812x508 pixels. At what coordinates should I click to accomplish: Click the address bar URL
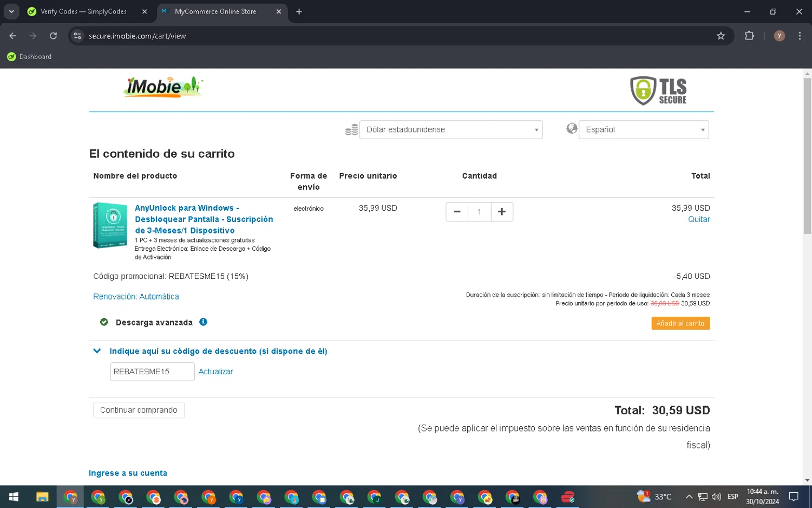click(137, 36)
